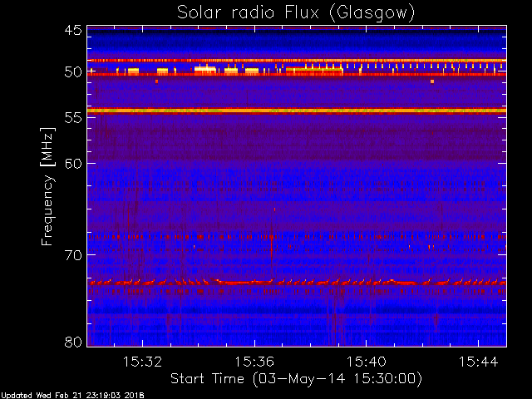532x399 pixels.
Task: Click the 55 frequency tick label
Action: click(73, 118)
